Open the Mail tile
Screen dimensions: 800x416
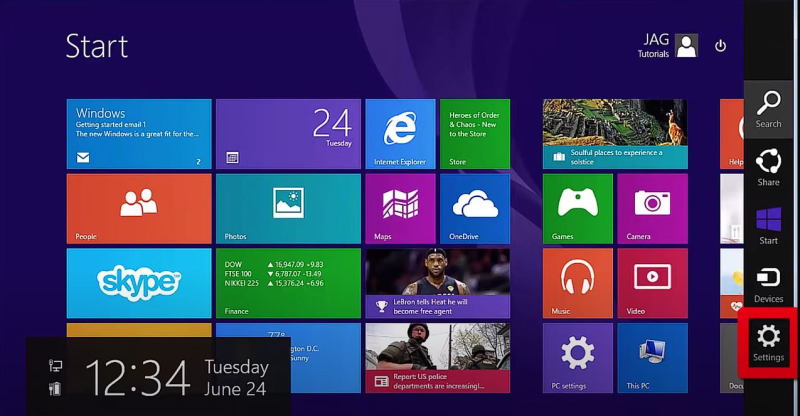[139, 134]
